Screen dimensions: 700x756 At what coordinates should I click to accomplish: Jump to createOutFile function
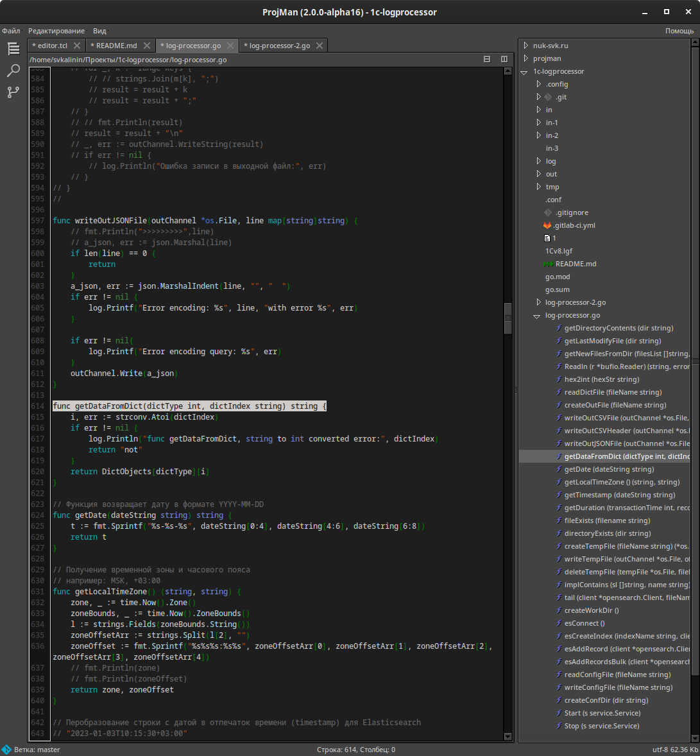(615, 405)
